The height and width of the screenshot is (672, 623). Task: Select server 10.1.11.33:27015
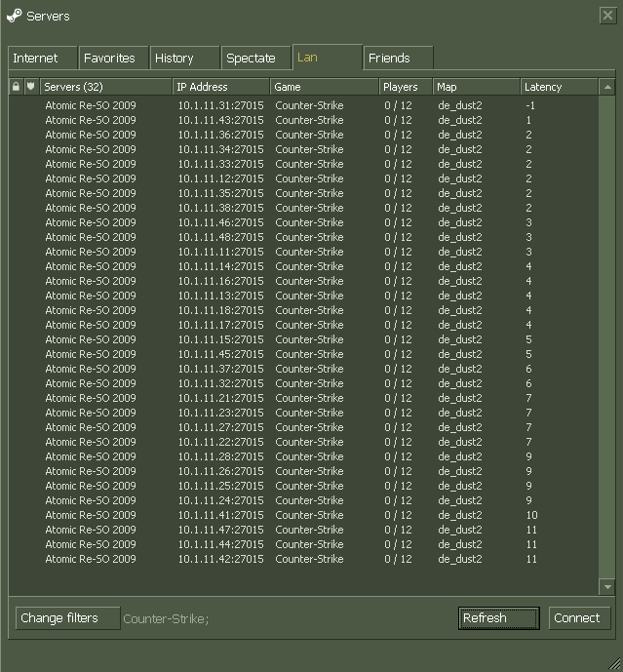303,164
